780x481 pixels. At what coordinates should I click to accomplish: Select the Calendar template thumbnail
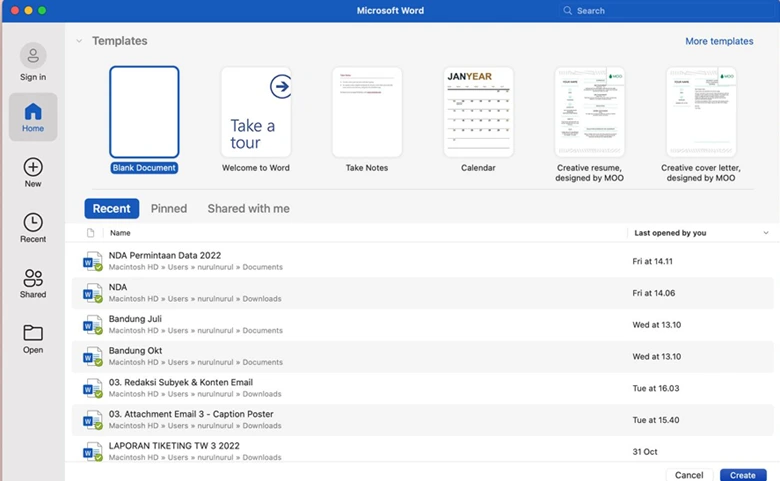pos(478,112)
